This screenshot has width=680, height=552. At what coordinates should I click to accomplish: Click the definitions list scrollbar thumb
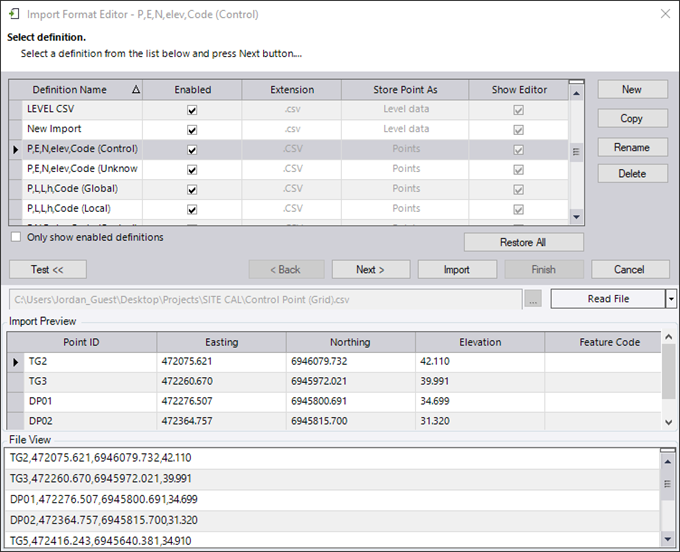click(x=576, y=152)
